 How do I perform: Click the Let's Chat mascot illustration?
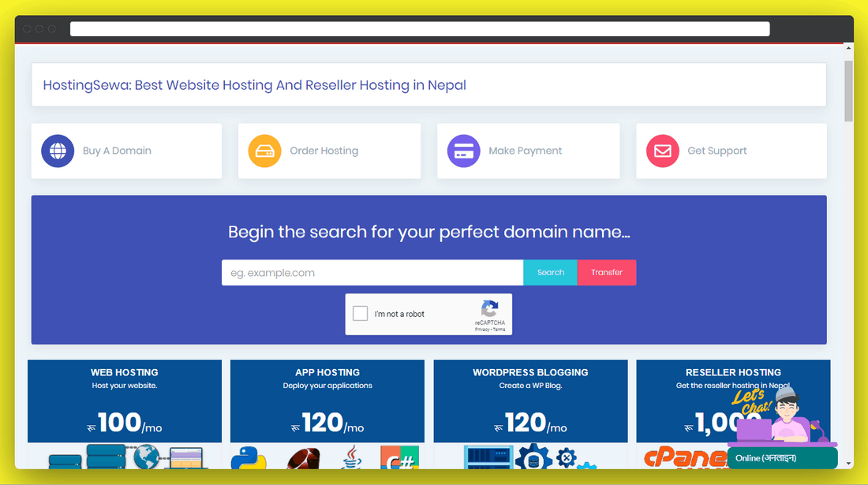pyautogui.click(x=782, y=416)
